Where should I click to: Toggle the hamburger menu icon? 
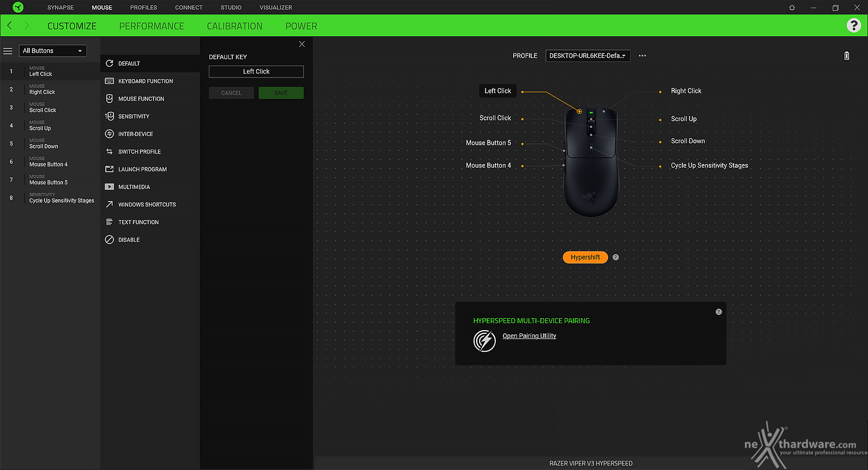pos(8,51)
